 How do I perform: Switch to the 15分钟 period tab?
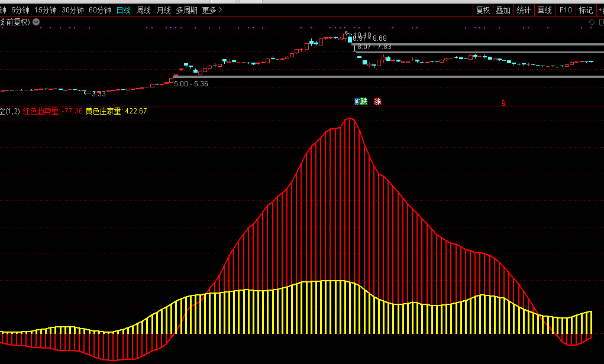click(x=46, y=10)
